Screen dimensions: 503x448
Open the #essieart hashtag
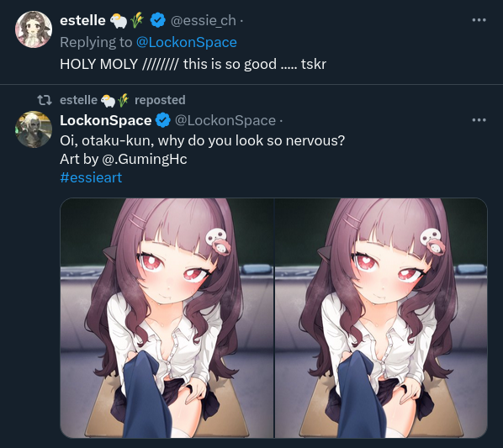(x=91, y=177)
